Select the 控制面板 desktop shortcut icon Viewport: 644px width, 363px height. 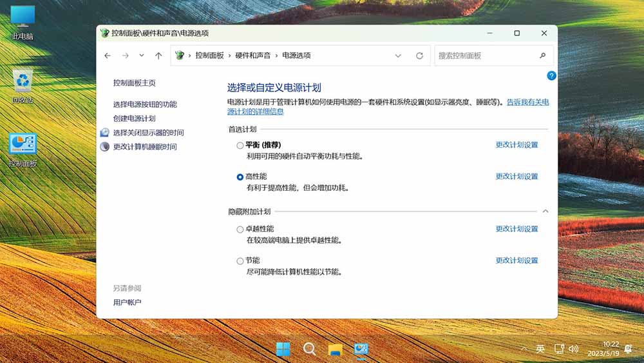pyautogui.click(x=23, y=150)
